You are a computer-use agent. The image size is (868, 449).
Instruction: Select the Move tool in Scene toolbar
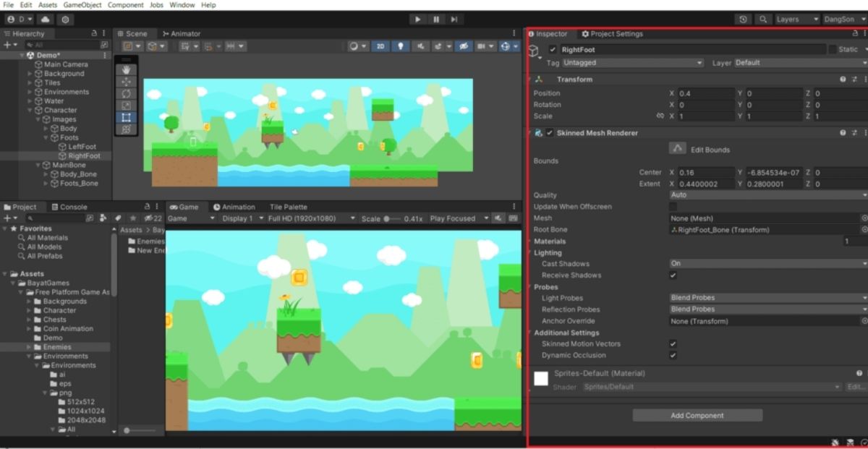[x=127, y=82]
